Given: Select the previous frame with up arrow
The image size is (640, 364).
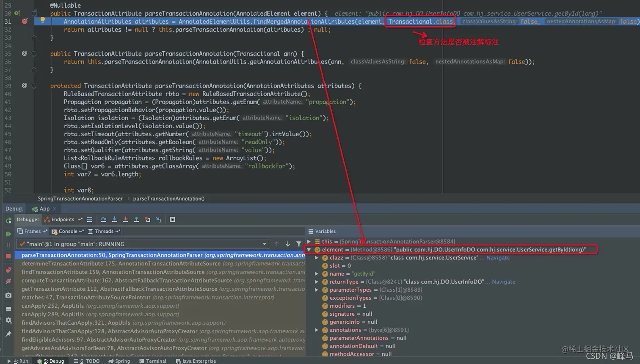Looking at the screenshot, I should coord(277,244).
